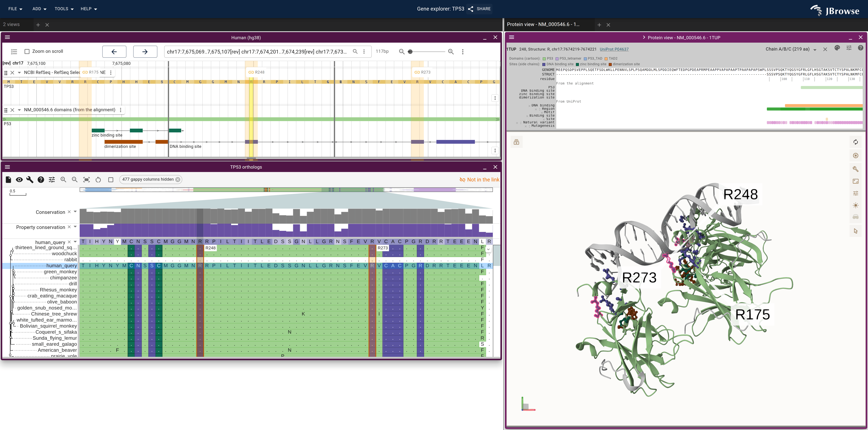Click the Mol* reset camera icon
Viewport: 868px width, 430px height.
tap(856, 142)
